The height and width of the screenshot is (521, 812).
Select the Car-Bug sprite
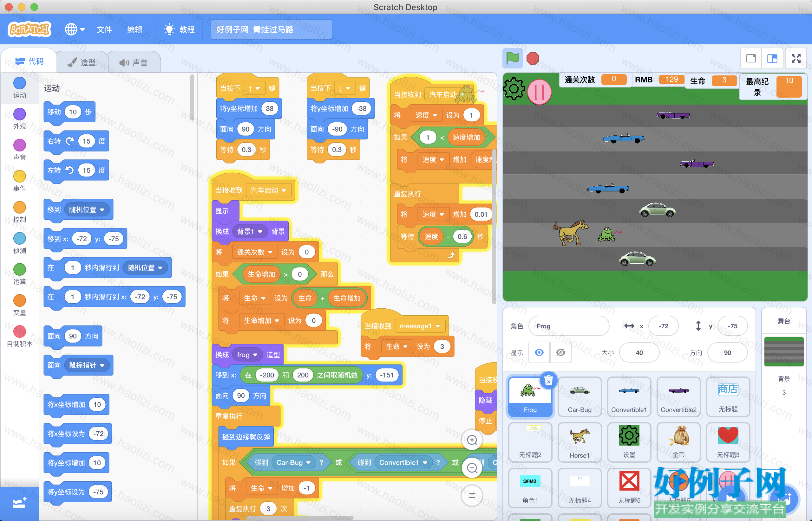click(x=580, y=397)
